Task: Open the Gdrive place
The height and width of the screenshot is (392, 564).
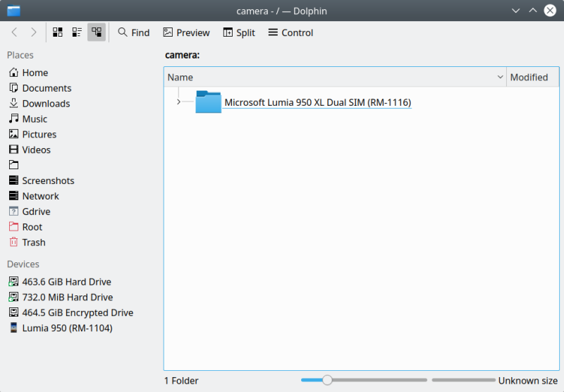Action: pyautogui.click(x=30, y=212)
